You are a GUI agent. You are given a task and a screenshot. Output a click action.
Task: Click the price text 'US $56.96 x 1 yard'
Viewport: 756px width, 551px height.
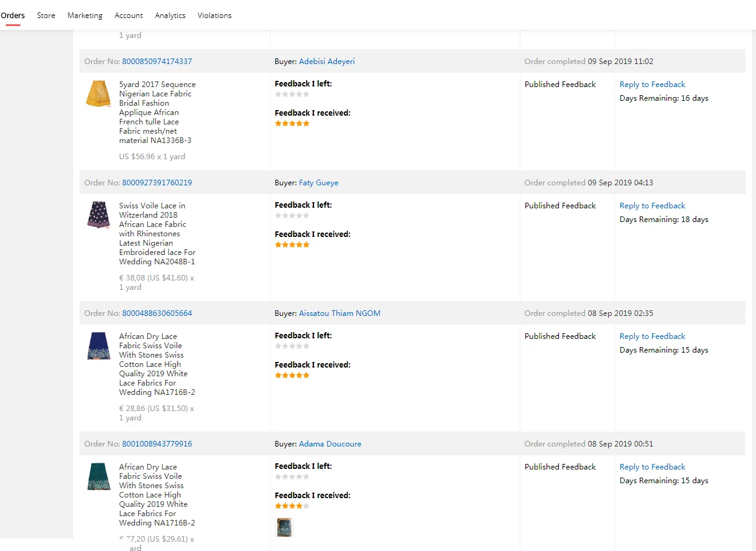[152, 157]
